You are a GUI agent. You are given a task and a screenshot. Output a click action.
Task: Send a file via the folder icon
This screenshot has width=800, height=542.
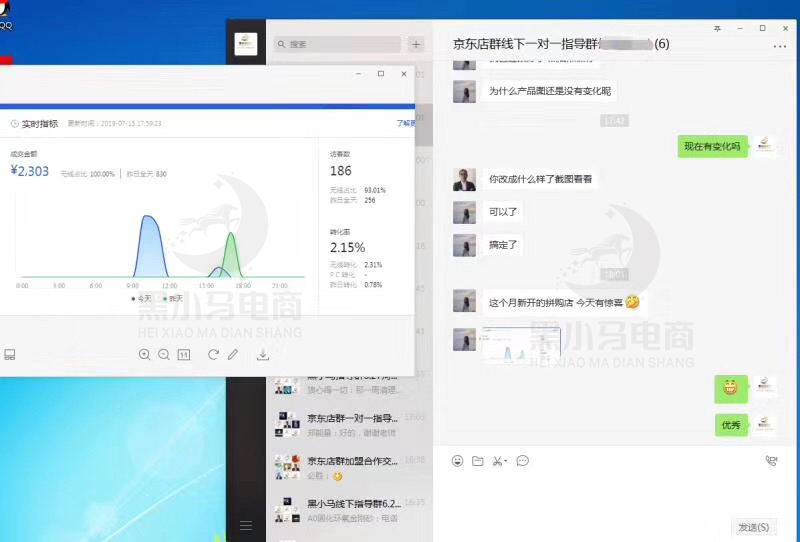coord(478,461)
